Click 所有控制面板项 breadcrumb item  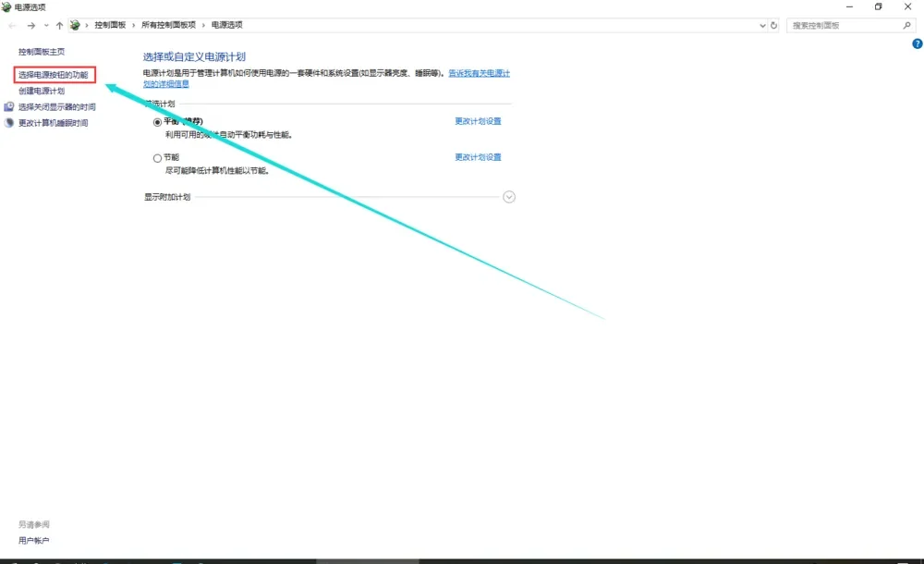point(168,25)
